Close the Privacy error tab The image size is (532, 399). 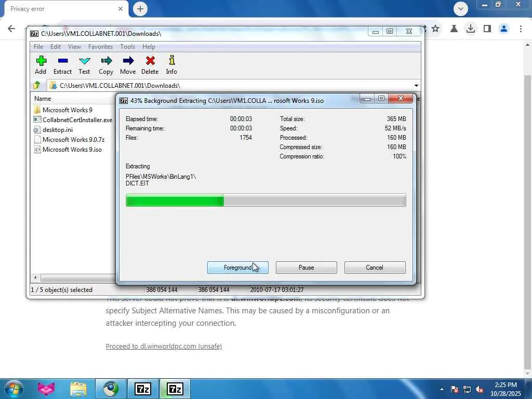tap(121, 9)
